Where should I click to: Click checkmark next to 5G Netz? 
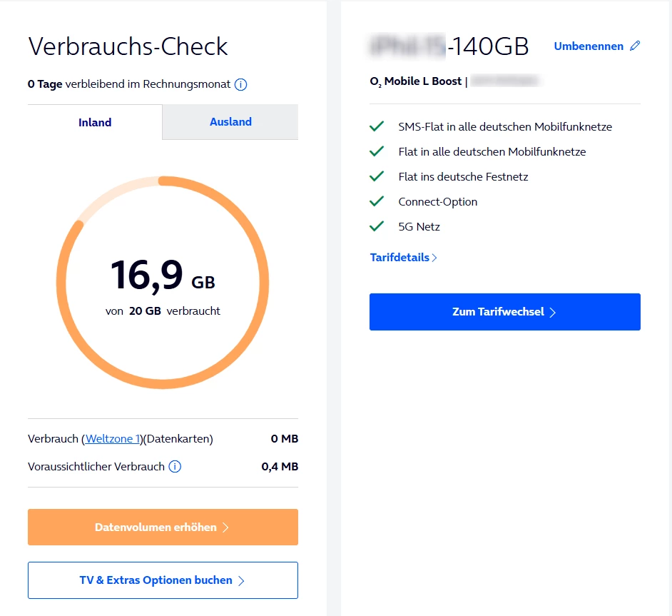tap(377, 227)
